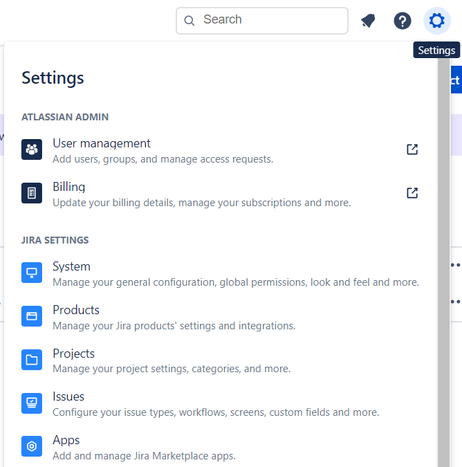The height and width of the screenshot is (467, 462).
Task: Select Projects in Jira settings
Action: tap(220, 360)
